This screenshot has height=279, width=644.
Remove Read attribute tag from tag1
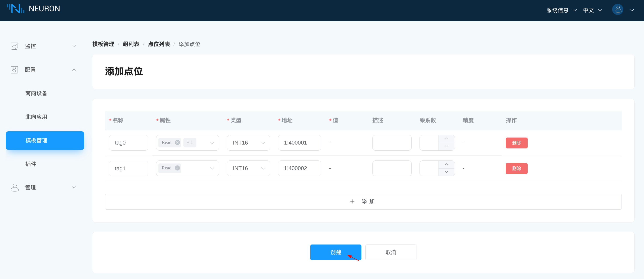177,168
